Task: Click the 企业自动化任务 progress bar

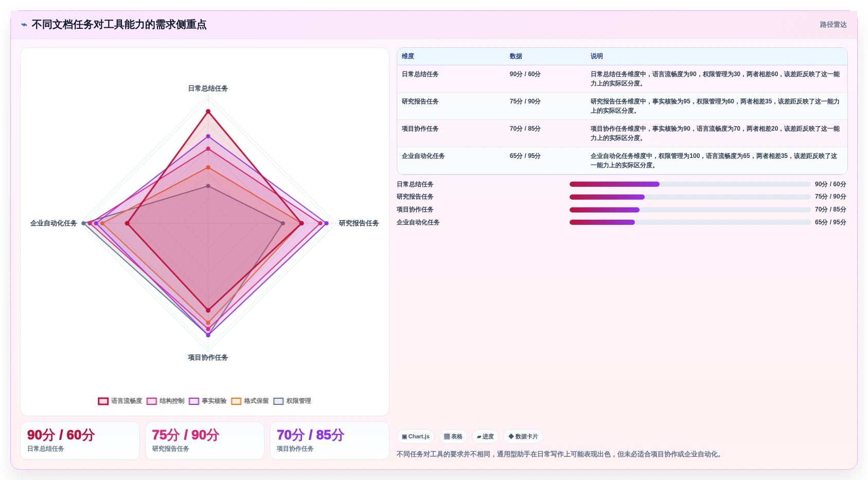Action: tap(690, 222)
